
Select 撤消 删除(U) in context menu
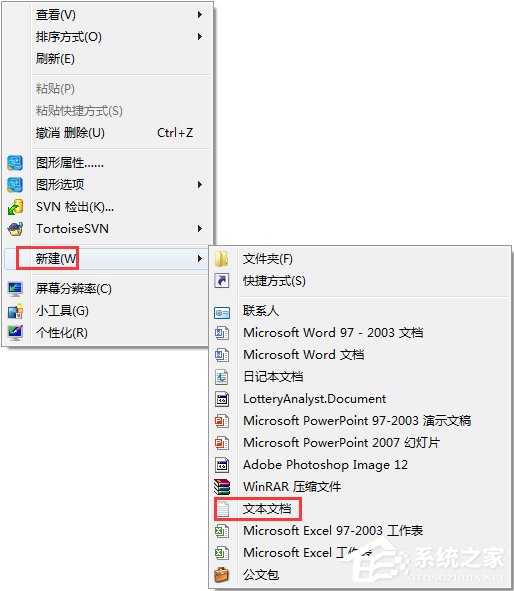(107, 133)
